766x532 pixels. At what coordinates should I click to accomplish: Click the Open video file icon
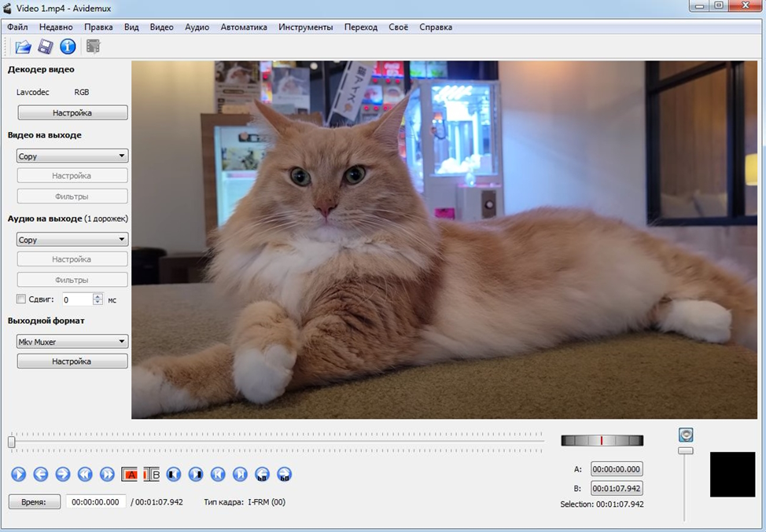click(23, 47)
